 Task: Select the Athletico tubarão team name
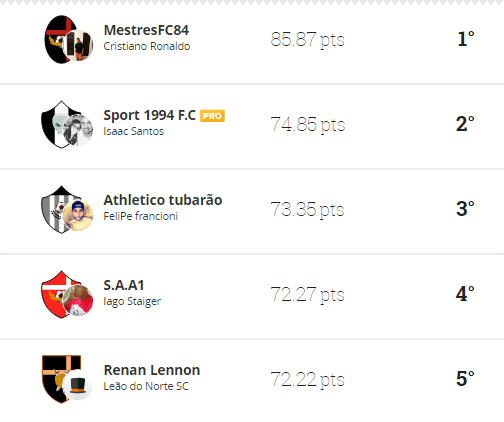click(163, 200)
